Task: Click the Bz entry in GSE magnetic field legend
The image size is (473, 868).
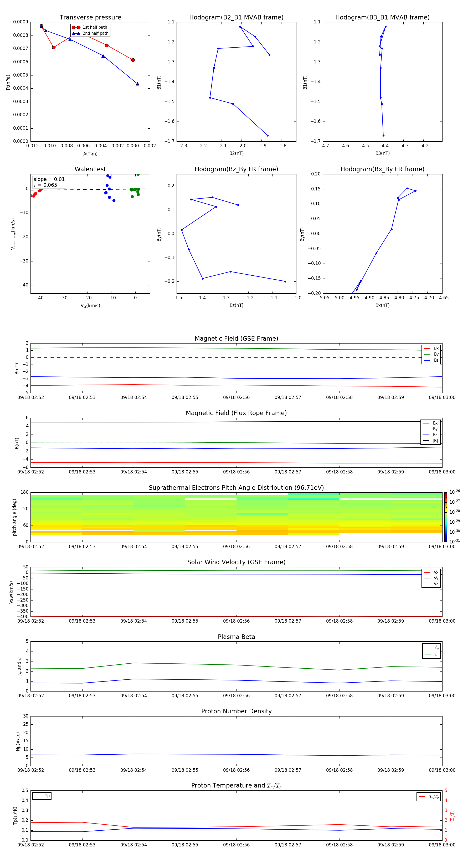Action: tap(431, 360)
